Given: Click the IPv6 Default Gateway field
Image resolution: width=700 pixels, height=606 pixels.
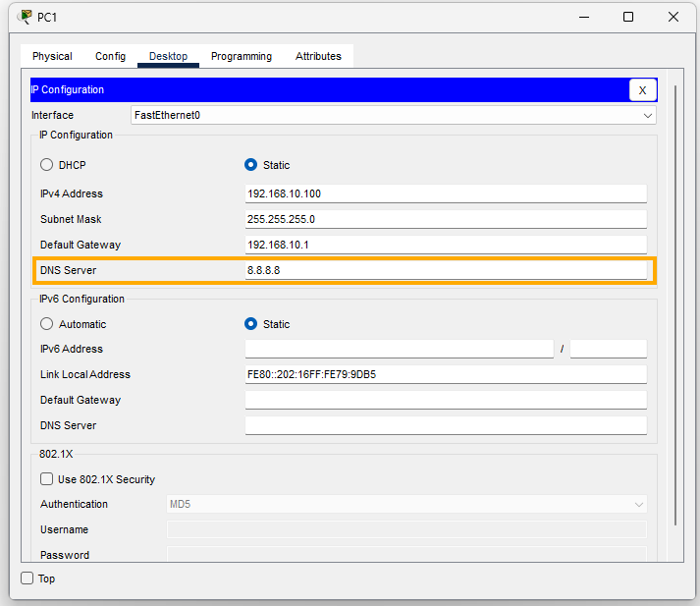Looking at the screenshot, I should 446,400.
